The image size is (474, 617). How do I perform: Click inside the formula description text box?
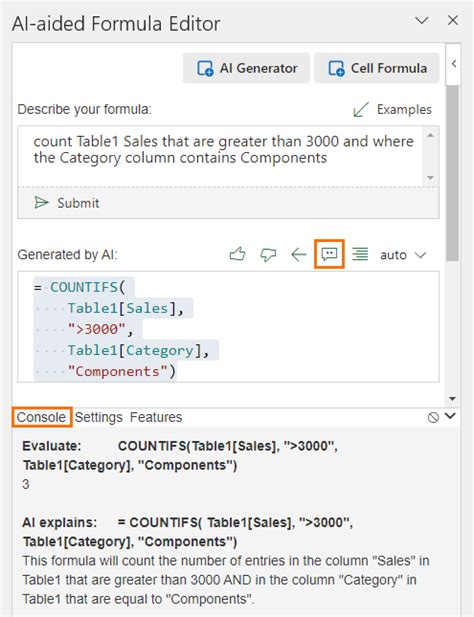pos(222,156)
